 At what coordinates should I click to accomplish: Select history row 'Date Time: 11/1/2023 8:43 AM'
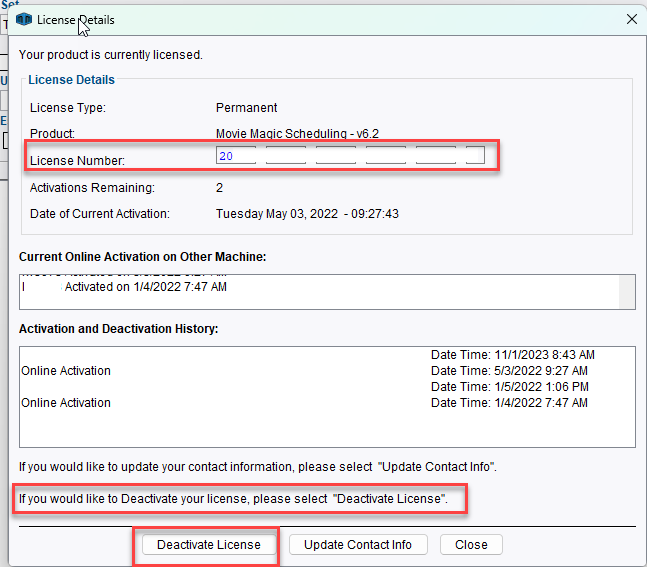[327, 355]
